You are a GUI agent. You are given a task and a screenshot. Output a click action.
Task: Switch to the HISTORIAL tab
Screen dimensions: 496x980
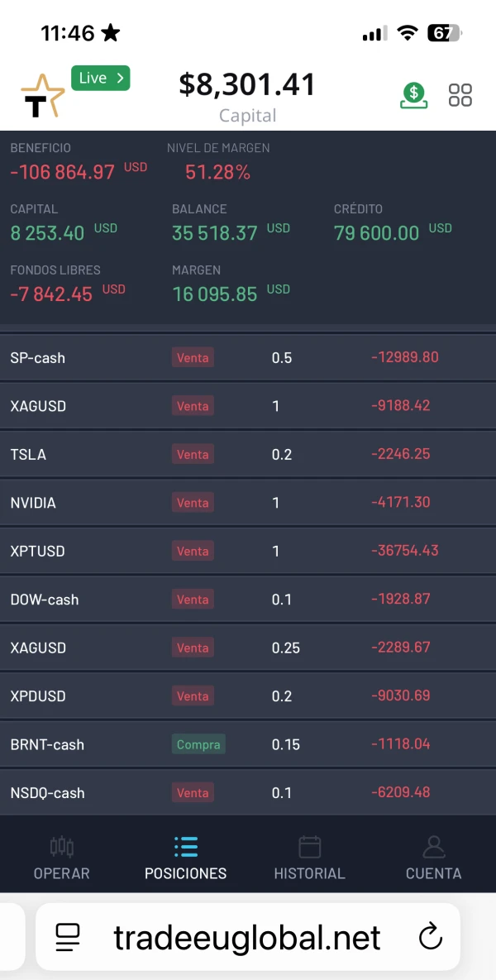(x=309, y=873)
